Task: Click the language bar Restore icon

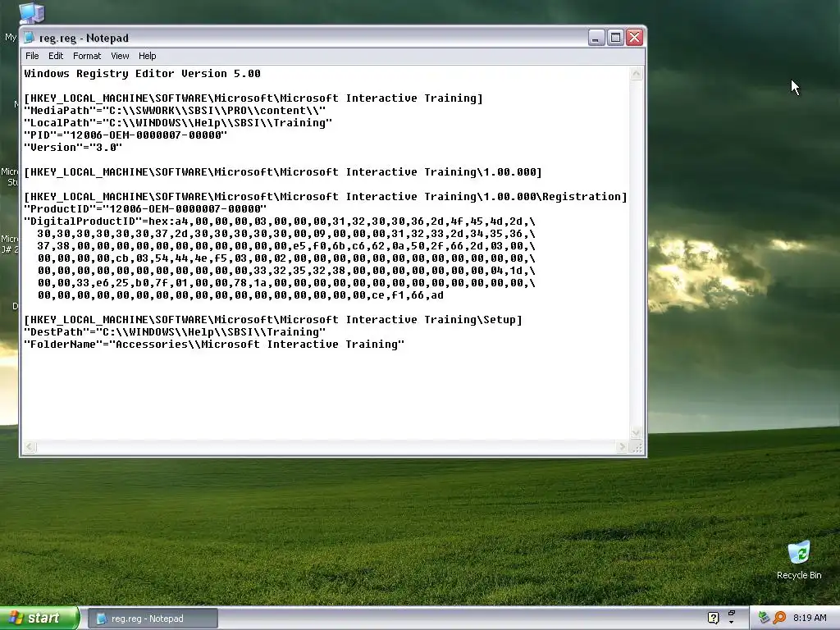Action: point(731,612)
